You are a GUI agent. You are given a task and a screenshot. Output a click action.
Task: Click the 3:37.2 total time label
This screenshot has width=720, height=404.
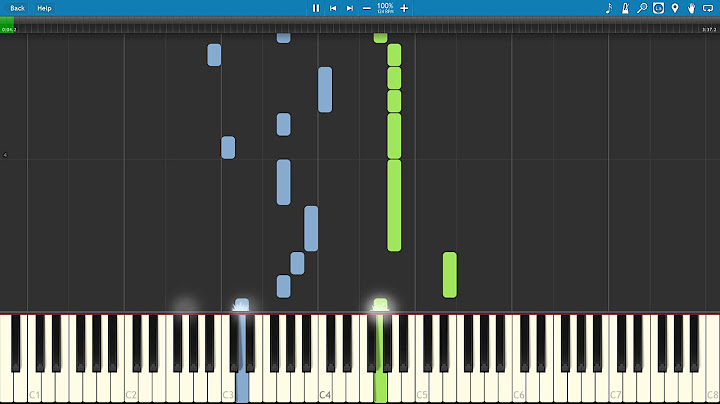coord(709,30)
